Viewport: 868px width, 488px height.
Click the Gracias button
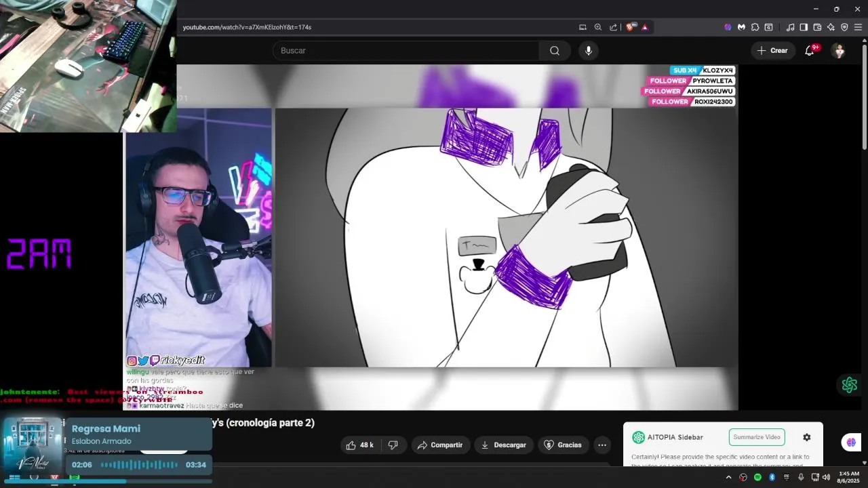pos(564,445)
